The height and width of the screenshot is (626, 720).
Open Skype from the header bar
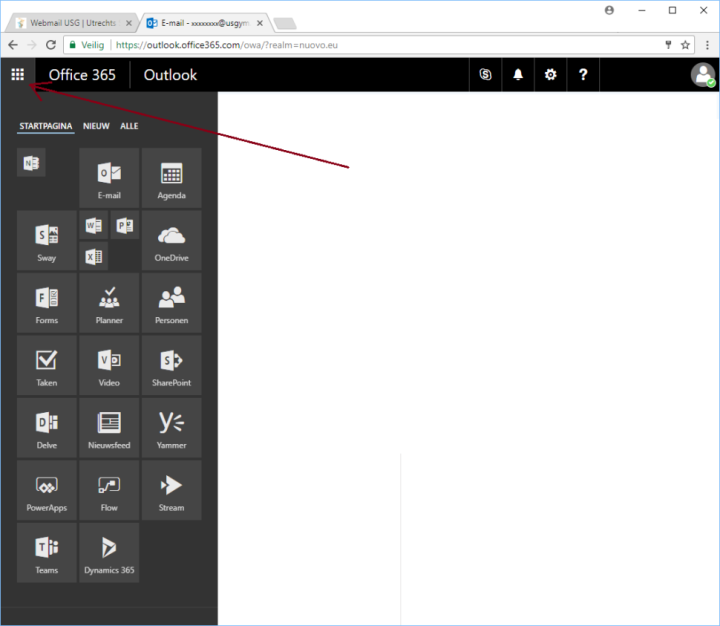coord(485,74)
